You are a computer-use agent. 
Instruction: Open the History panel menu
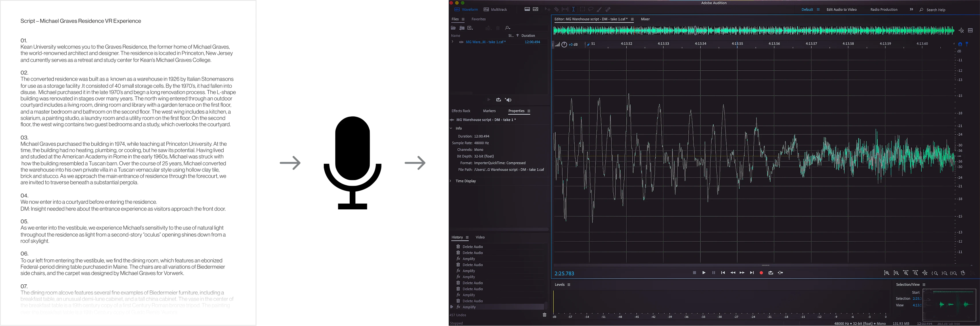(x=467, y=237)
